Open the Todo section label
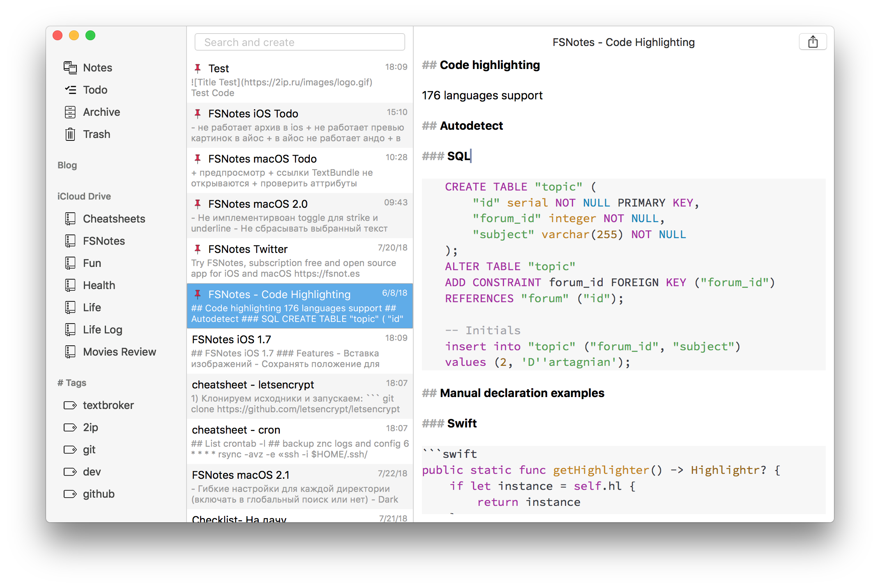The width and height of the screenshot is (880, 588). 95,90
